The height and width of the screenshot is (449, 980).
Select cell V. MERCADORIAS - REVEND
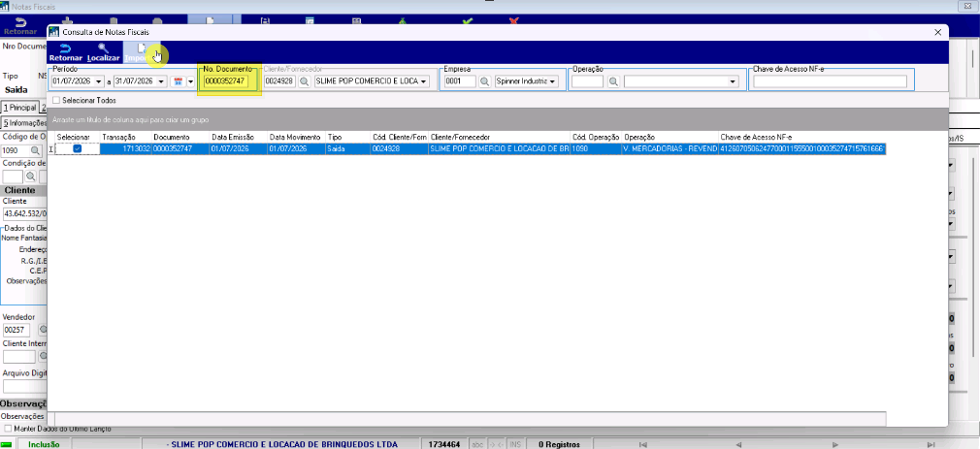pos(670,148)
